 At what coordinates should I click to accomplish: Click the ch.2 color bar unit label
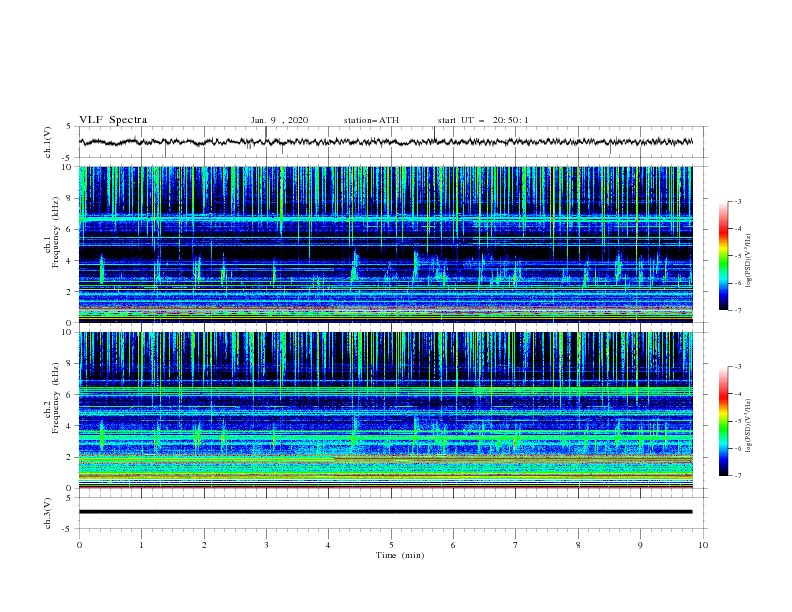[x=749, y=426]
